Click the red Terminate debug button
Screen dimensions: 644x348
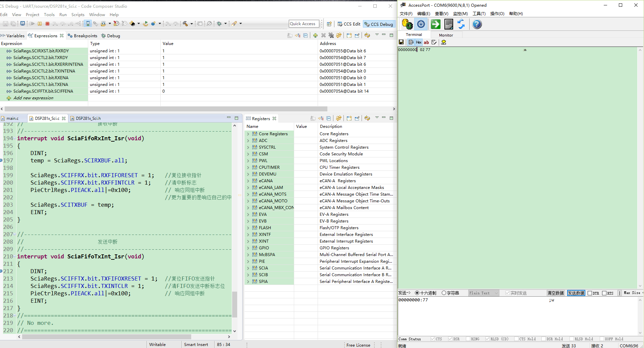pyautogui.click(x=47, y=24)
